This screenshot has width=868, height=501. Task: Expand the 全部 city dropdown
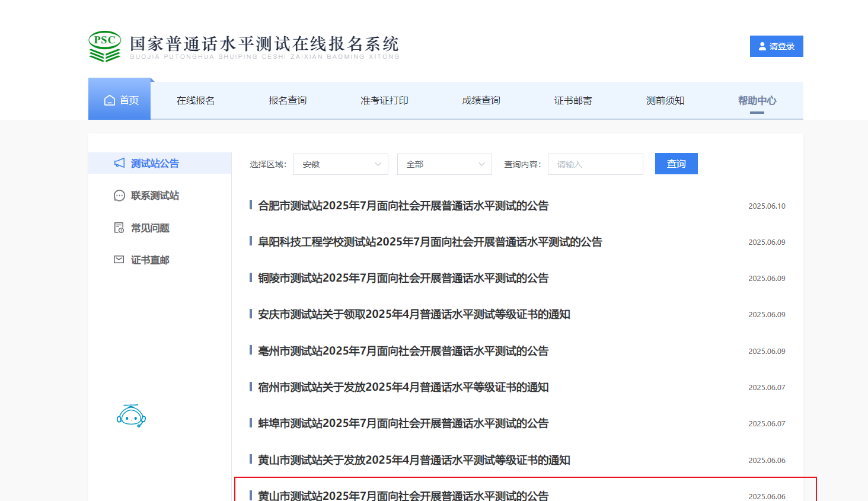[x=445, y=164]
